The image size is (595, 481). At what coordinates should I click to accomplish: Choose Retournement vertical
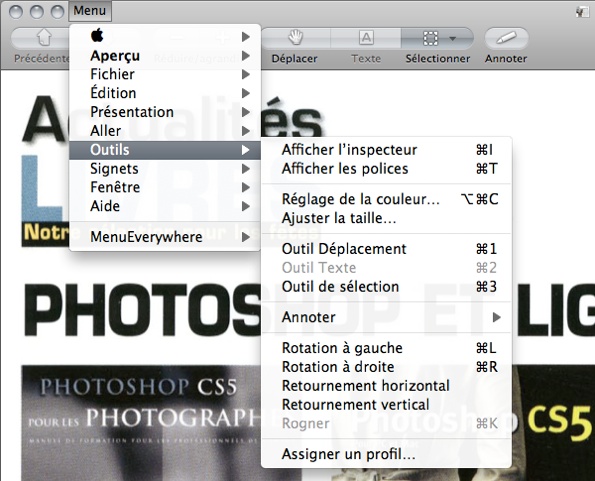[x=387, y=405]
